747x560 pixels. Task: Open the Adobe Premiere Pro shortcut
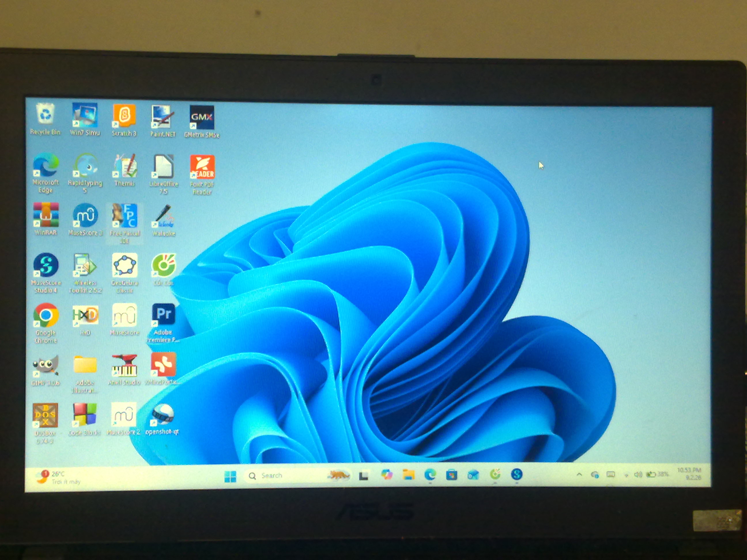[x=163, y=315]
